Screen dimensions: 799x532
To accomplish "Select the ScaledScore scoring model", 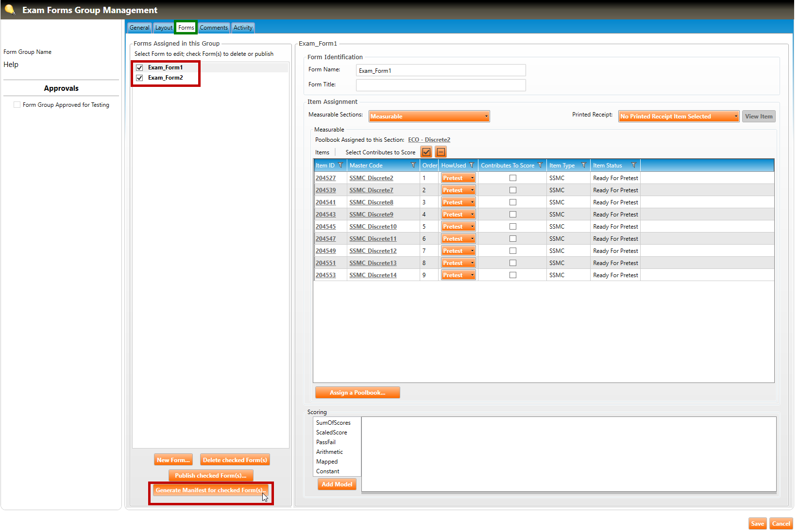I will tap(332, 432).
